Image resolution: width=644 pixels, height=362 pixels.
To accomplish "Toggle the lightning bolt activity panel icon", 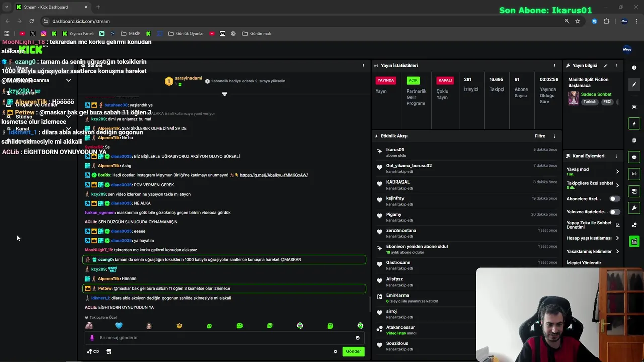I will pos(634,124).
